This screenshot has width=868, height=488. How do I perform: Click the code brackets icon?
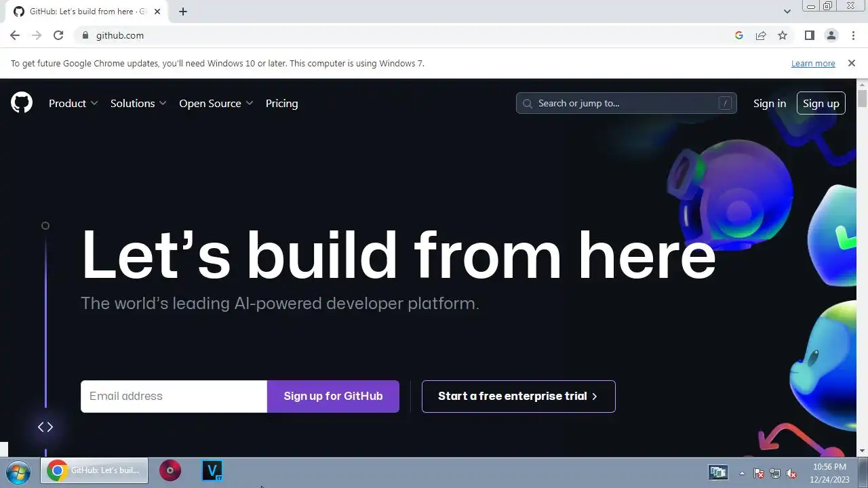click(45, 427)
